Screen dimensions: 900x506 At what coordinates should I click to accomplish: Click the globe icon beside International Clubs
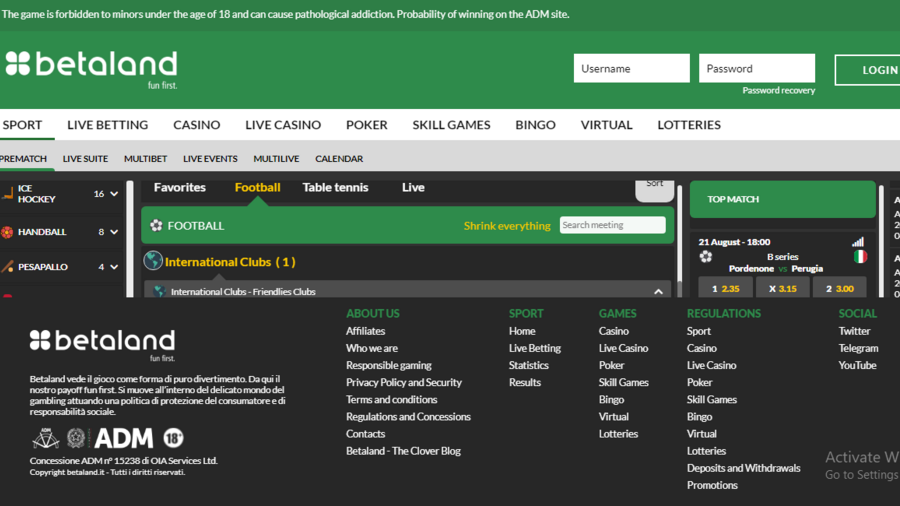[153, 261]
